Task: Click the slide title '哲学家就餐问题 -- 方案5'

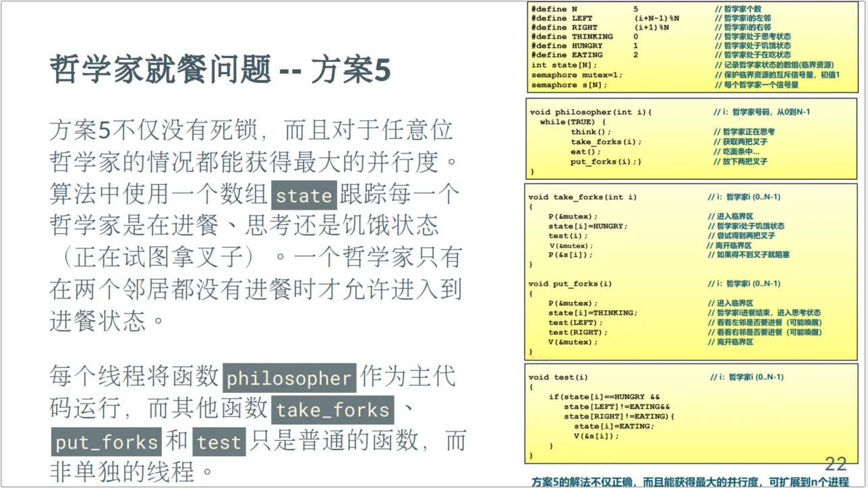Action: [x=220, y=70]
